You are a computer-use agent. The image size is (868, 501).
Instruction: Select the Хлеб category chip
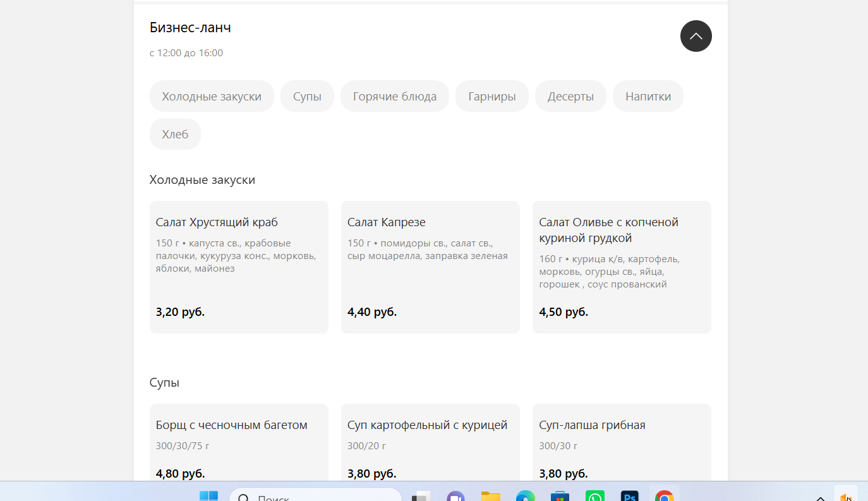[175, 134]
